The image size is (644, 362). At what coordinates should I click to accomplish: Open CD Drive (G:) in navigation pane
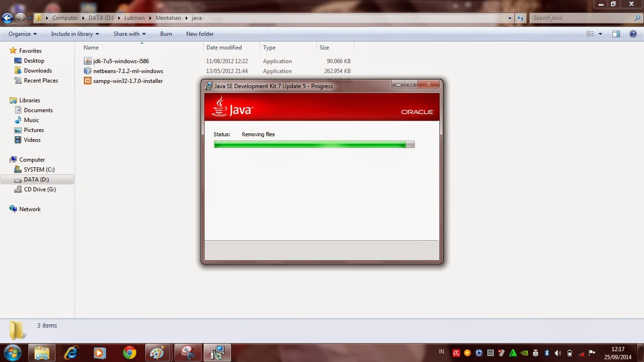(40, 189)
